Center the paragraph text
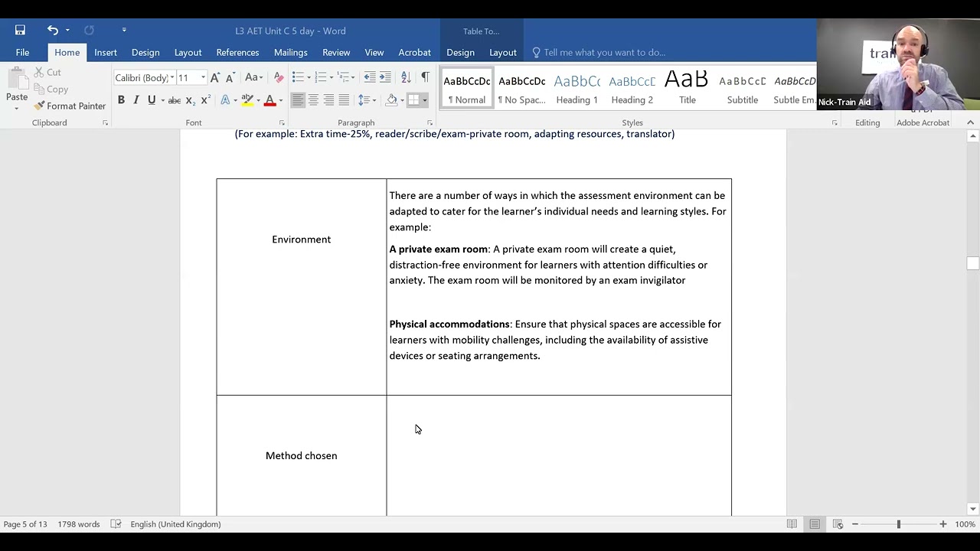This screenshot has height=551, width=980. click(x=313, y=100)
